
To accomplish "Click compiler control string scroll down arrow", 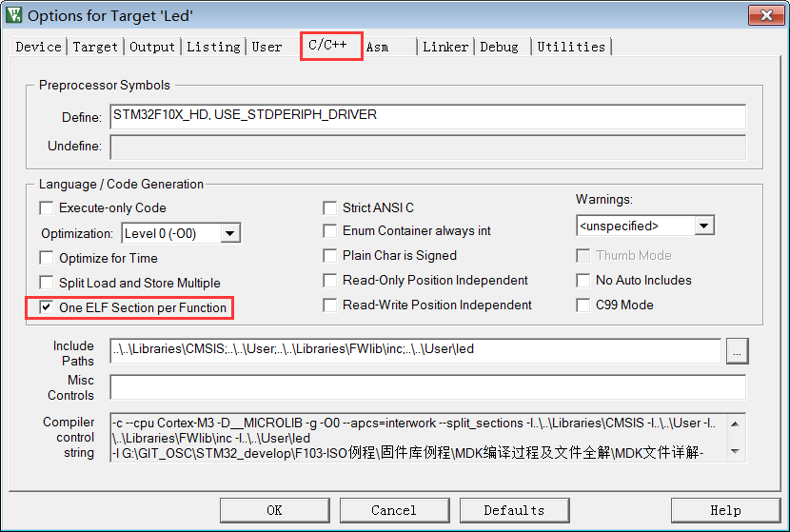I will coord(735,451).
